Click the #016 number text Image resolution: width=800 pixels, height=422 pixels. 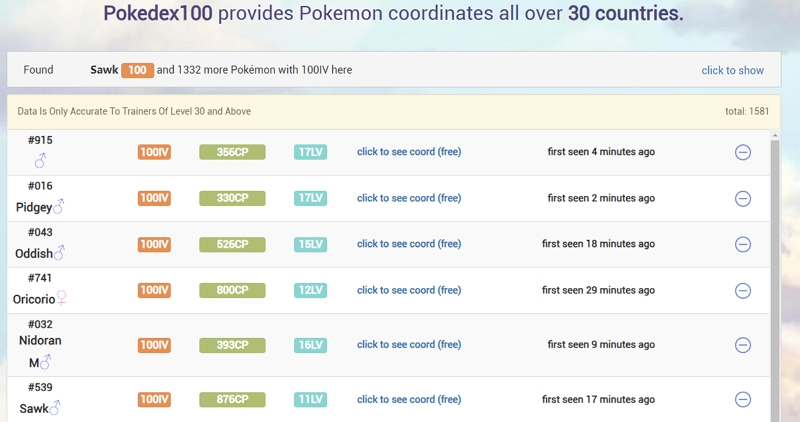[x=40, y=186]
